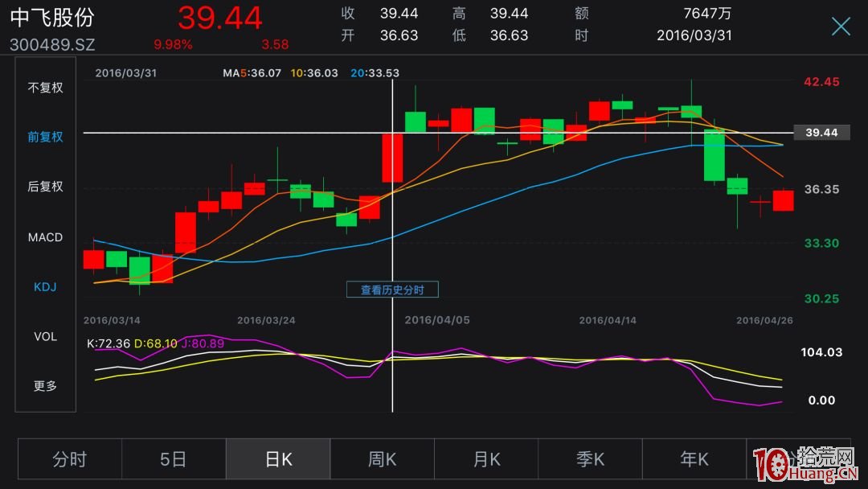The image size is (868, 489).
Task: Open the 年K yearly chart tab
Action: 694,459
